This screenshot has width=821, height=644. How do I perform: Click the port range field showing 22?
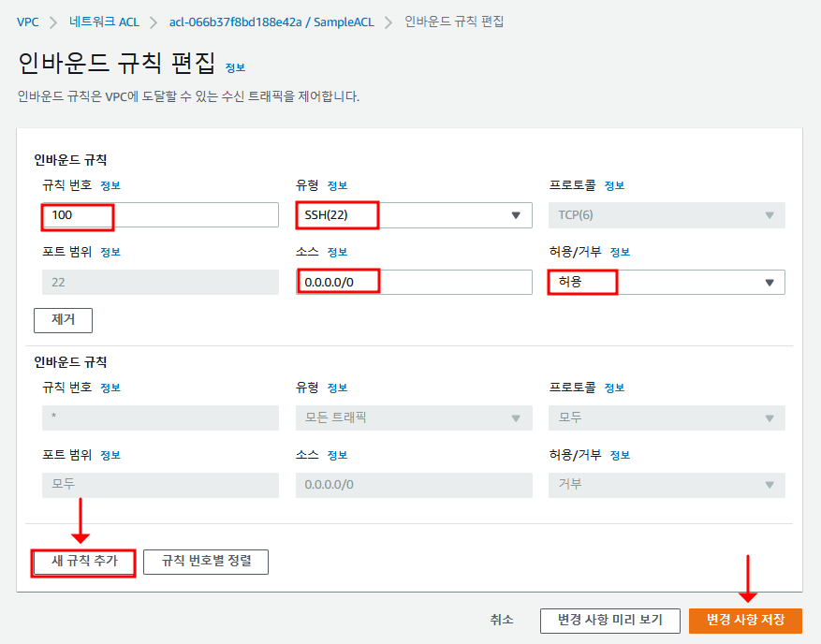click(160, 282)
